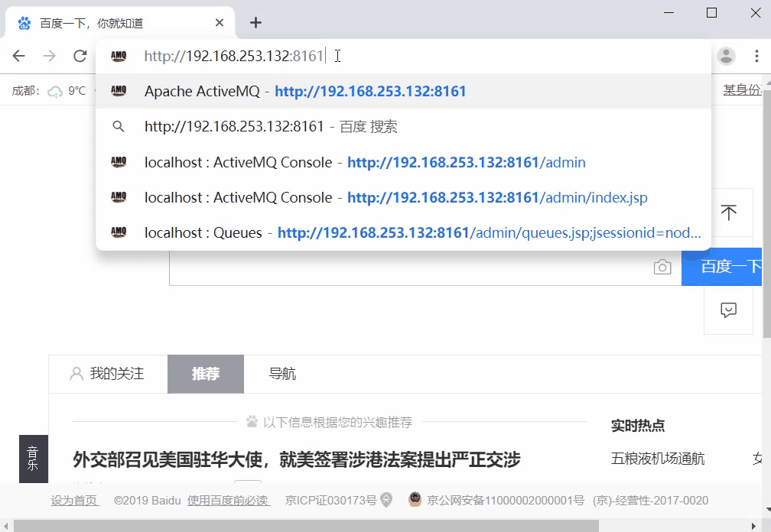Choose Apache ActiveMQ suggestion
Image resolution: width=771 pixels, height=532 pixels.
[403, 92]
